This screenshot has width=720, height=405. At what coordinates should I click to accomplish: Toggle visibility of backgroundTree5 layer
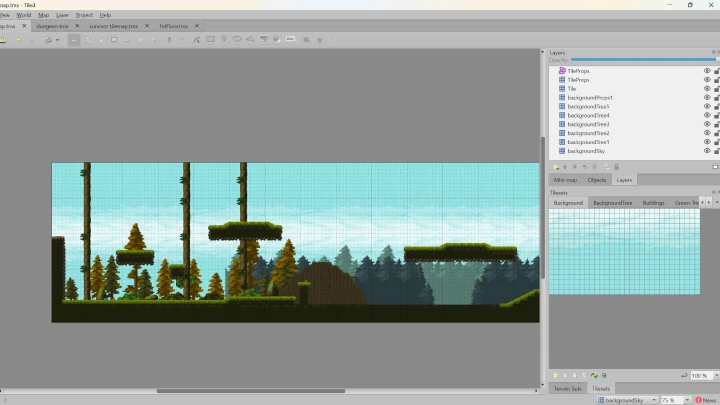[706, 106]
